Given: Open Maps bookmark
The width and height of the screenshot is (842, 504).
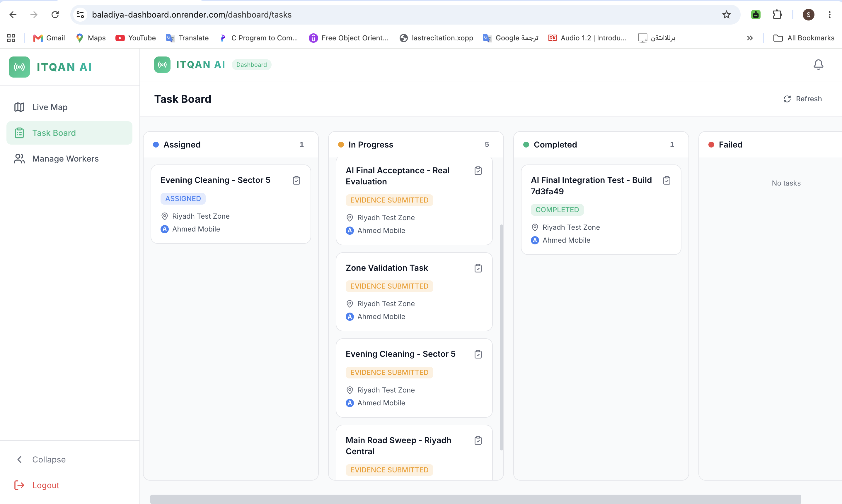Looking at the screenshot, I should point(91,38).
